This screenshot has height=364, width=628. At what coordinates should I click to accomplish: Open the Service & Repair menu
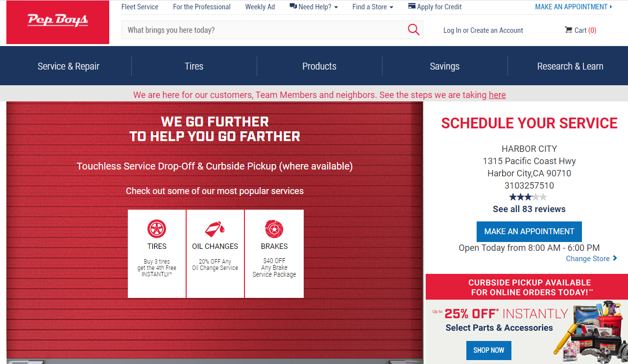(x=69, y=66)
